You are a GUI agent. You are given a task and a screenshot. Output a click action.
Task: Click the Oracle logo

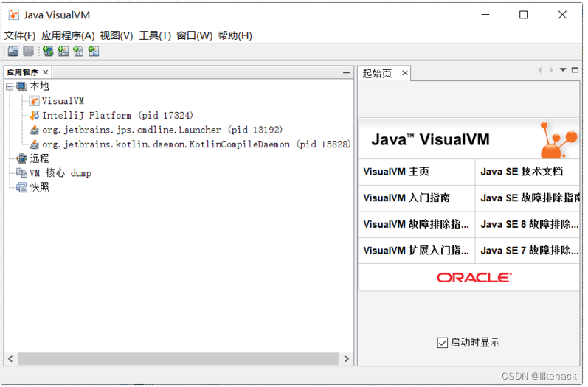tap(474, 278)
